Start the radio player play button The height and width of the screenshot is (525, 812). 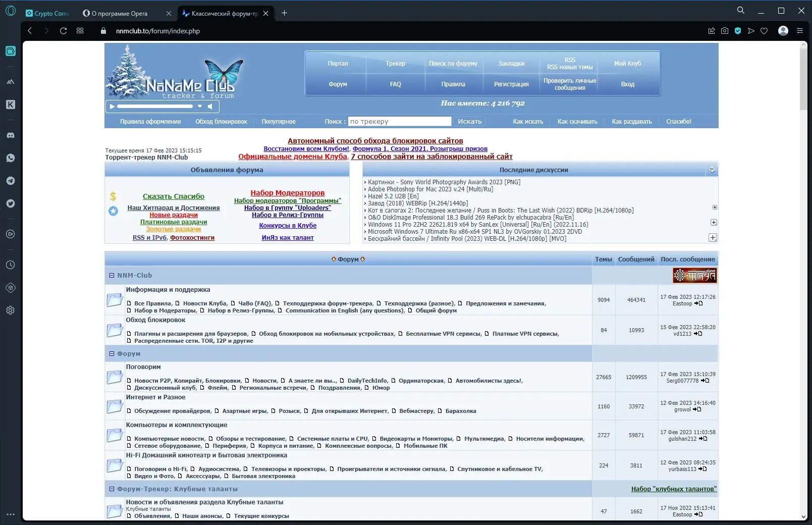pos(112,107)
